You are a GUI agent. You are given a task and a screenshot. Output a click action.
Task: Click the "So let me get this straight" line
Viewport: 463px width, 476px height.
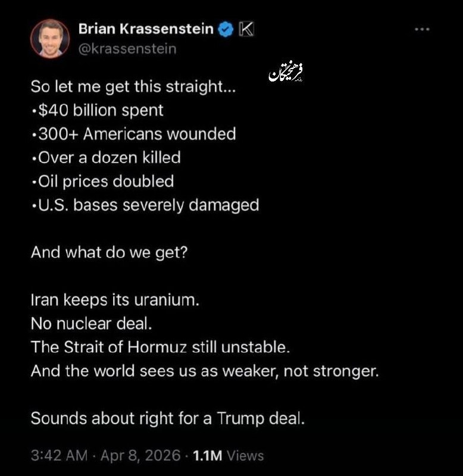tap(132, 86)
